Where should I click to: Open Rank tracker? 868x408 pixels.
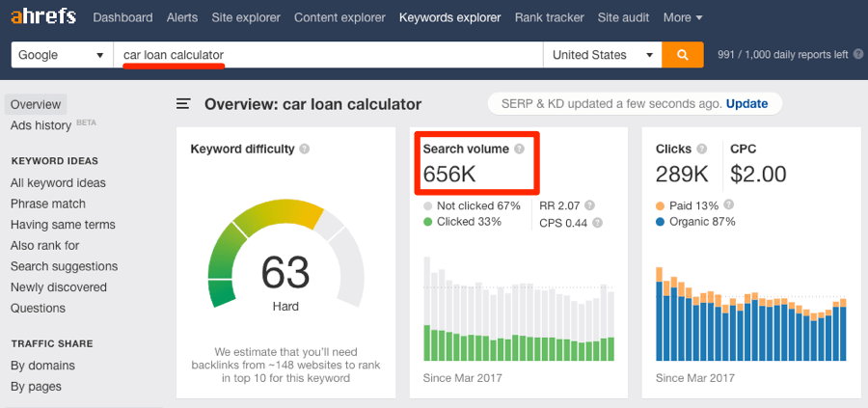(x=549, y=17)
